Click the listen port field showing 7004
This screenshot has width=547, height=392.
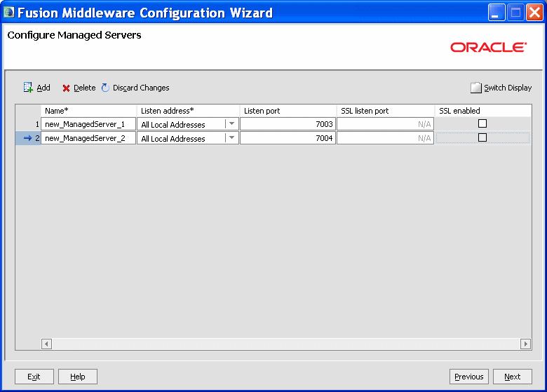point(288,138)
